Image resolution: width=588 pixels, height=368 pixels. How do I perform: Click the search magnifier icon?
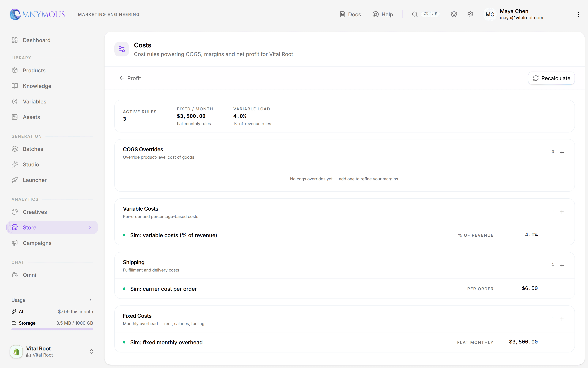coord(415,14)
